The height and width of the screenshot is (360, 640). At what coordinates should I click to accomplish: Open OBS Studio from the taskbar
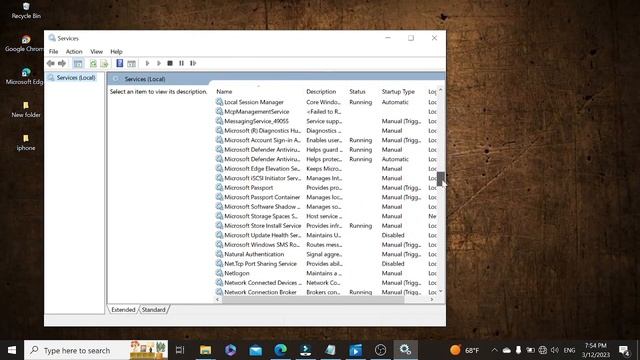pos(380,350)
